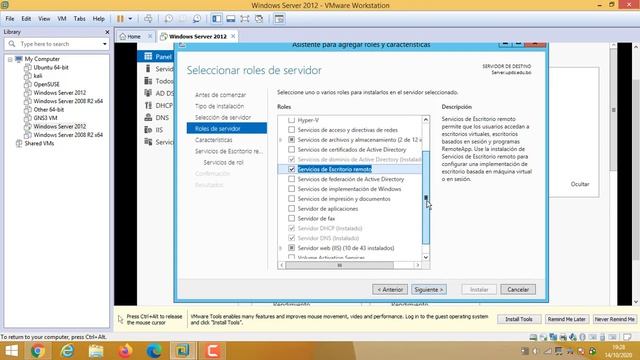640x360 pixels.
Task: Check Servicios de acceso y directivas de redes
Action: coord(291,130)
